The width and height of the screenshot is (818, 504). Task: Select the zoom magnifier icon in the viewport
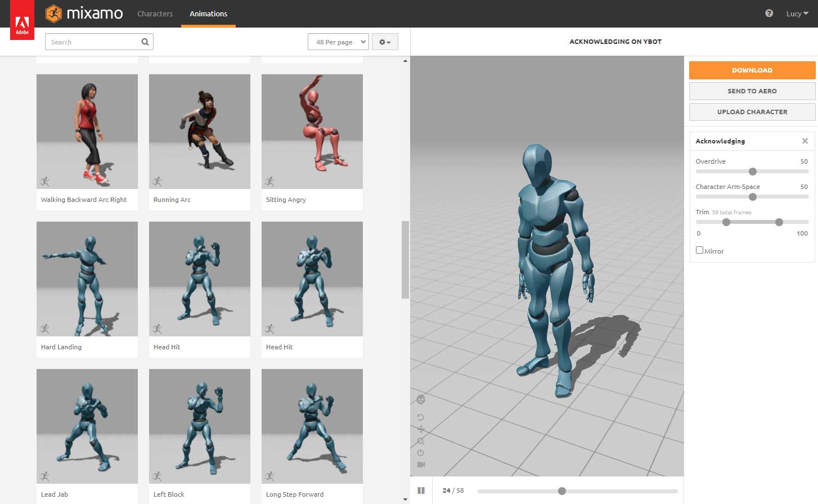click(421, 441)
